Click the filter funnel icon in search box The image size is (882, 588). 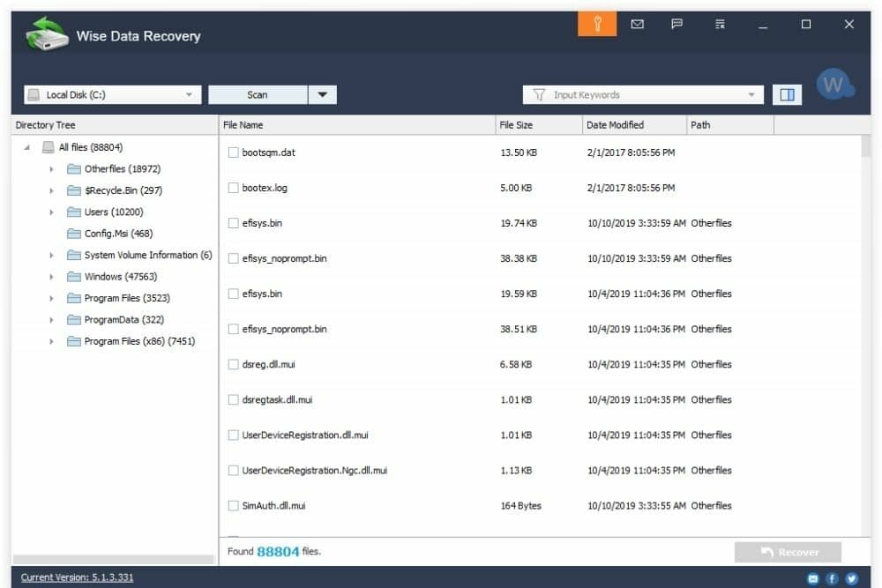539,94
